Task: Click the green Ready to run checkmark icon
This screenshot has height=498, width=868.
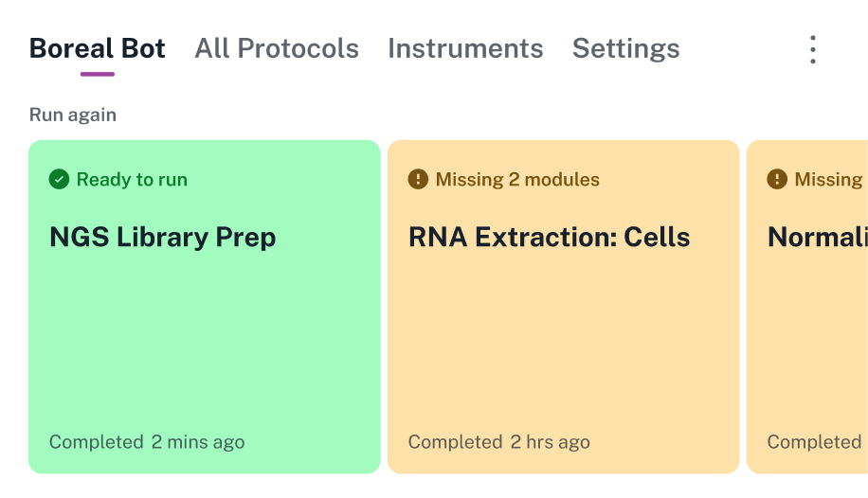Action: 59,179
